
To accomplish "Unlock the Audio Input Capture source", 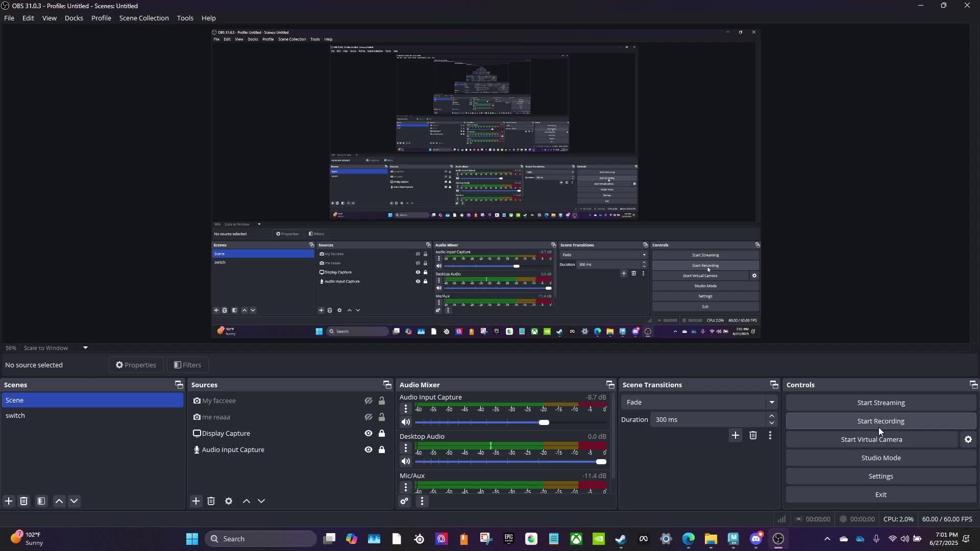I will [382, 450].
